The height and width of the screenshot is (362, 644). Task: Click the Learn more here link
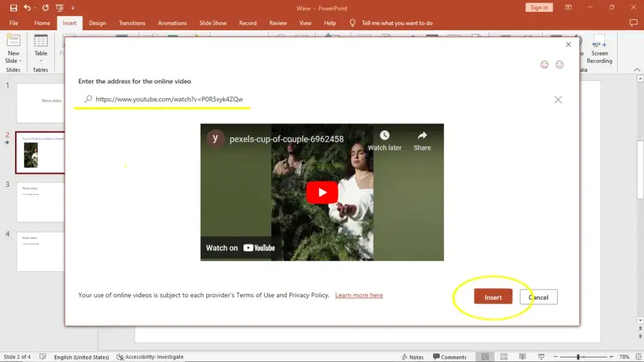pyautogui.click(x=359, y=295)
